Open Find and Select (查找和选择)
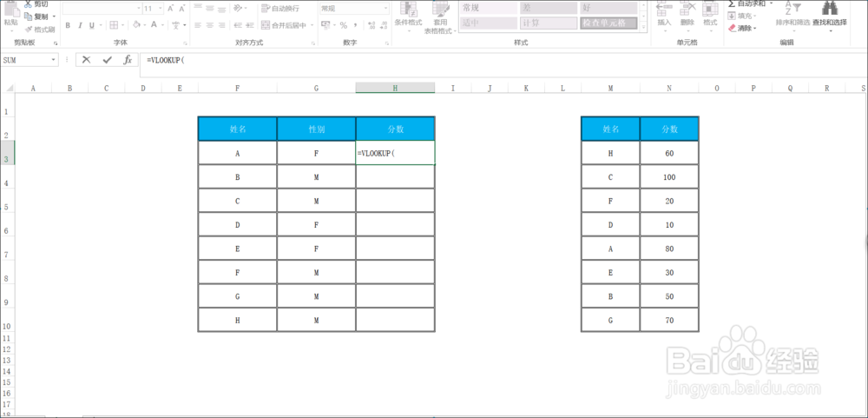 coord(829,16)
